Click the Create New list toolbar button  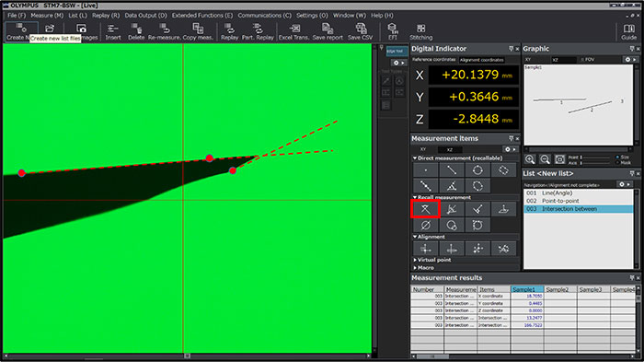tap(21, 31)
